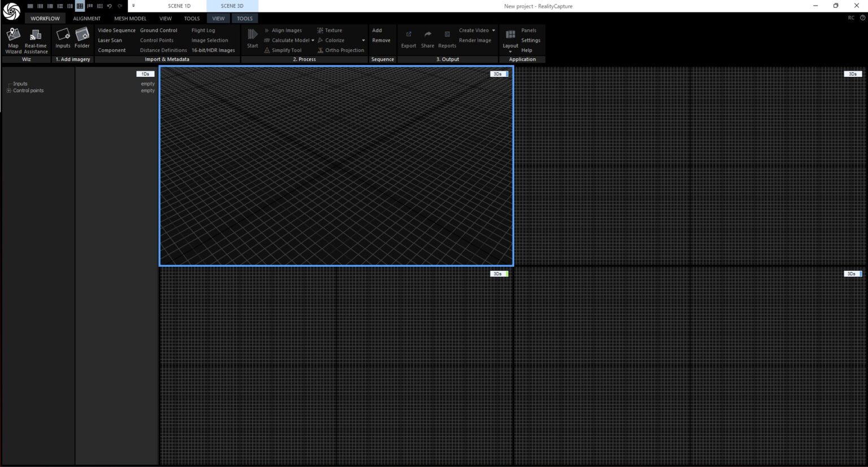Click the 1Ds view label in left panel
This screenshot has width=868, height=467.
pyautogui.click(x=145, y=74)
